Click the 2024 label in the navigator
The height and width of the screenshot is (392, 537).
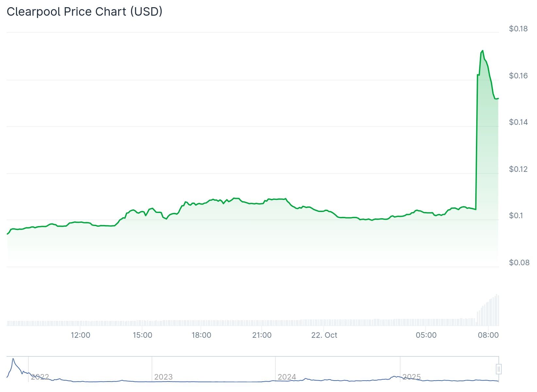click(x=287, y=377)
